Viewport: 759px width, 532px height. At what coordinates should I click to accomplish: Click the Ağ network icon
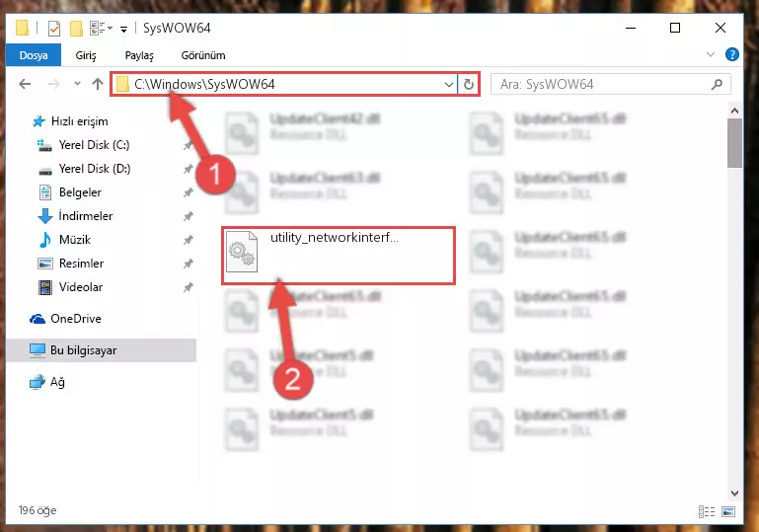pyautogui.click(x=38, y=382)
